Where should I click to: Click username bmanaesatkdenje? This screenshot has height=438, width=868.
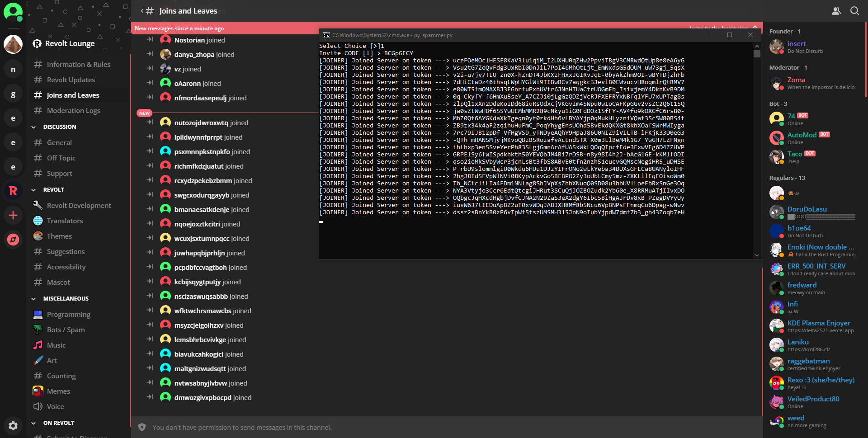202,209
